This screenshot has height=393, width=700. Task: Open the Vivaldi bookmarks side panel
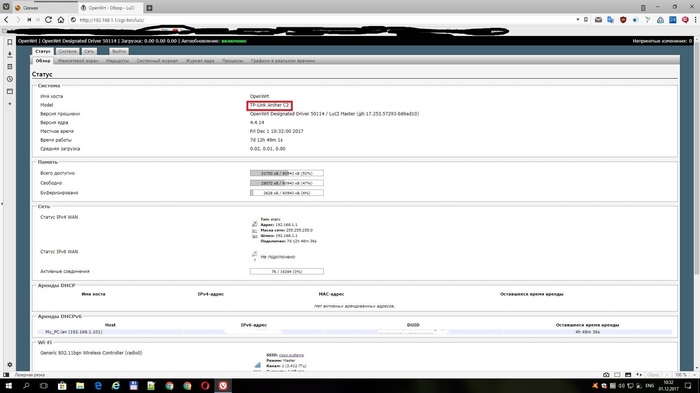pyautogui.click(x=9, y=42)
